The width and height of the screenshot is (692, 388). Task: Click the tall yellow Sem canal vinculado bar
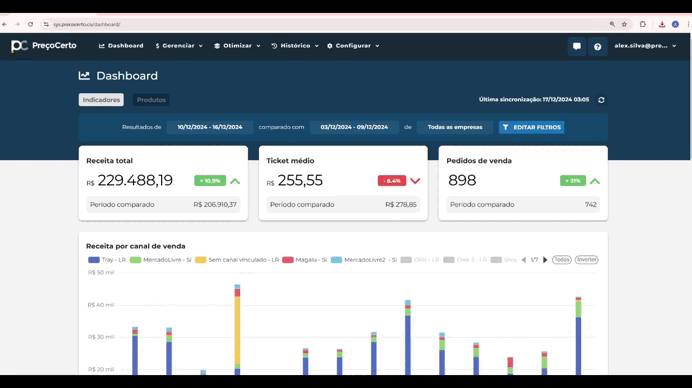237,330
